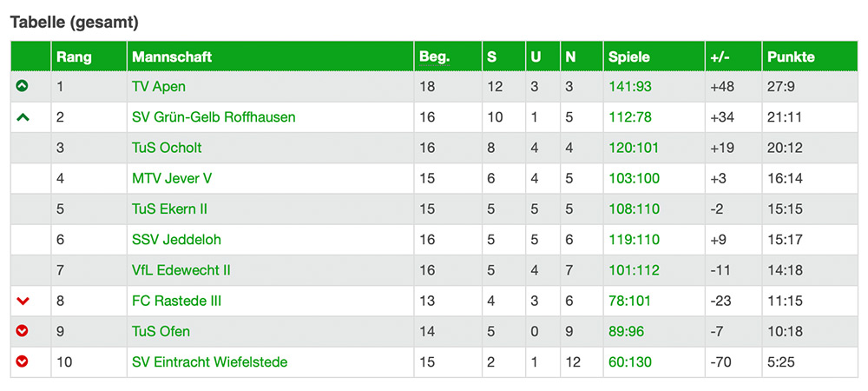
Task: Click the red chevron-down icon for FC Rastede III
Action: click(x=23, y=301)
